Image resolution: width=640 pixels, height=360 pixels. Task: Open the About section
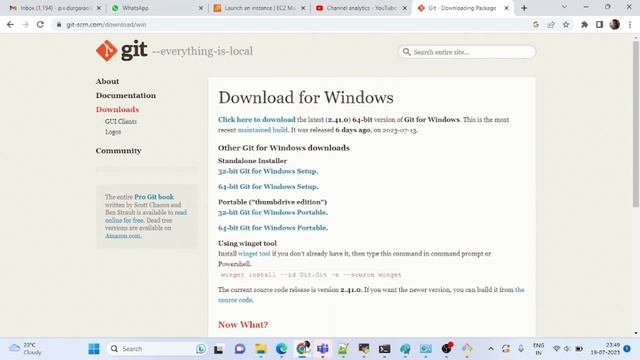tap(107, 81)
